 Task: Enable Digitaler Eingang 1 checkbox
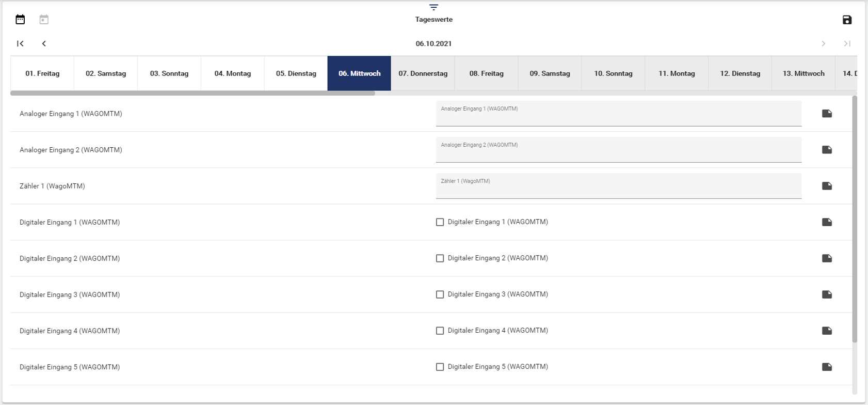click(440, 222)
